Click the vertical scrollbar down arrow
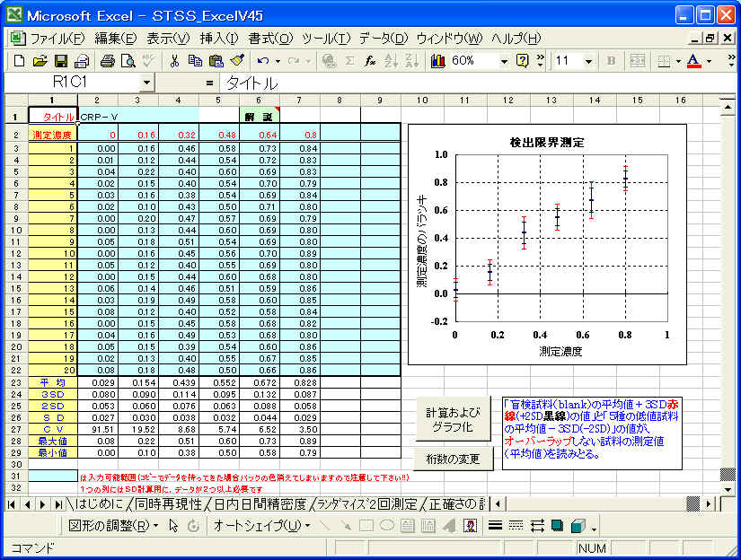 pyautogui.click(x=728, y=489)
